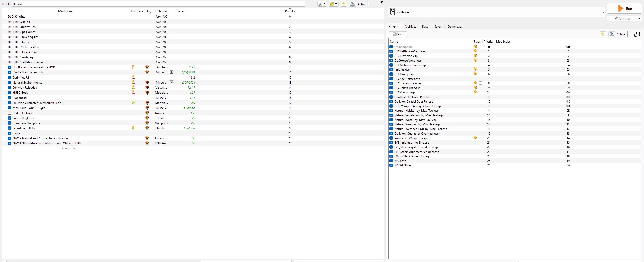Switch to the Downloads tab
This screenshot has height=262, width=644.
pos(455,26)
